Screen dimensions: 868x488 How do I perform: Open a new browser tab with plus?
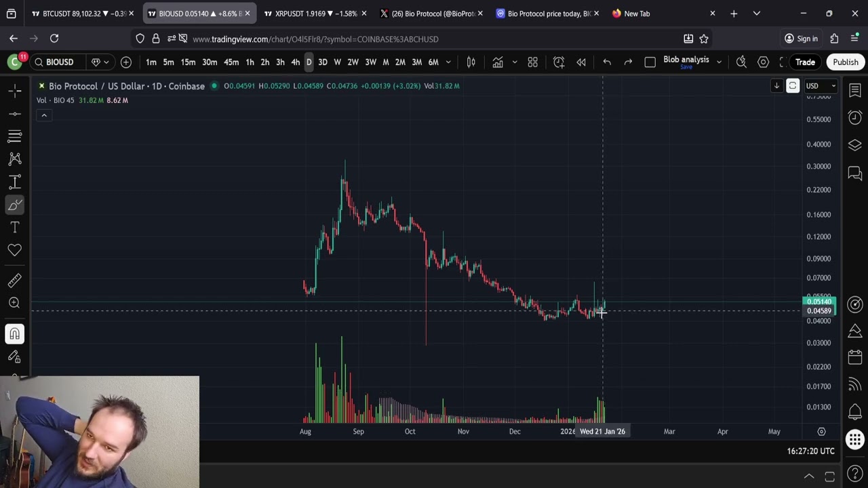pos(734,14)
